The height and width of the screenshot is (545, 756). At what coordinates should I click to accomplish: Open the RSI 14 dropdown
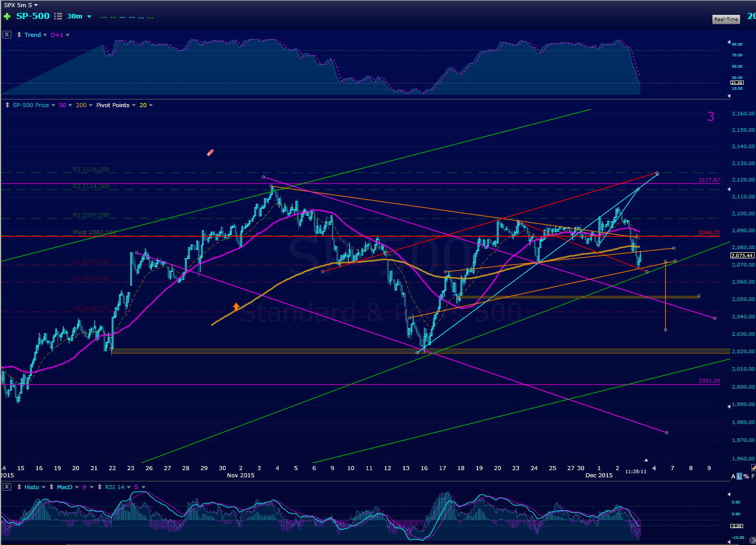point(129,488)
